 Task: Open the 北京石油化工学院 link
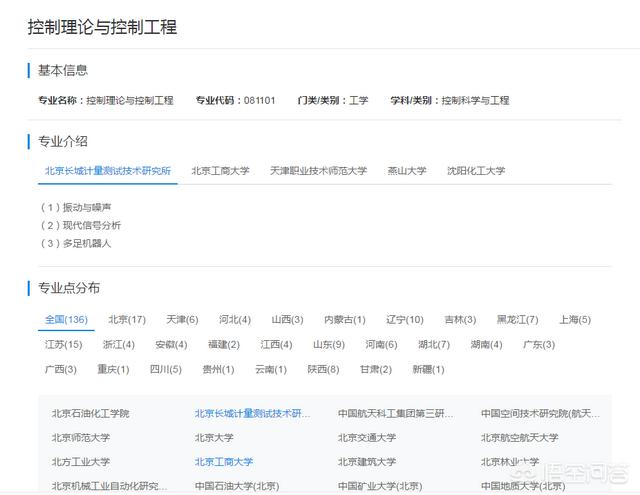point(90,413)
